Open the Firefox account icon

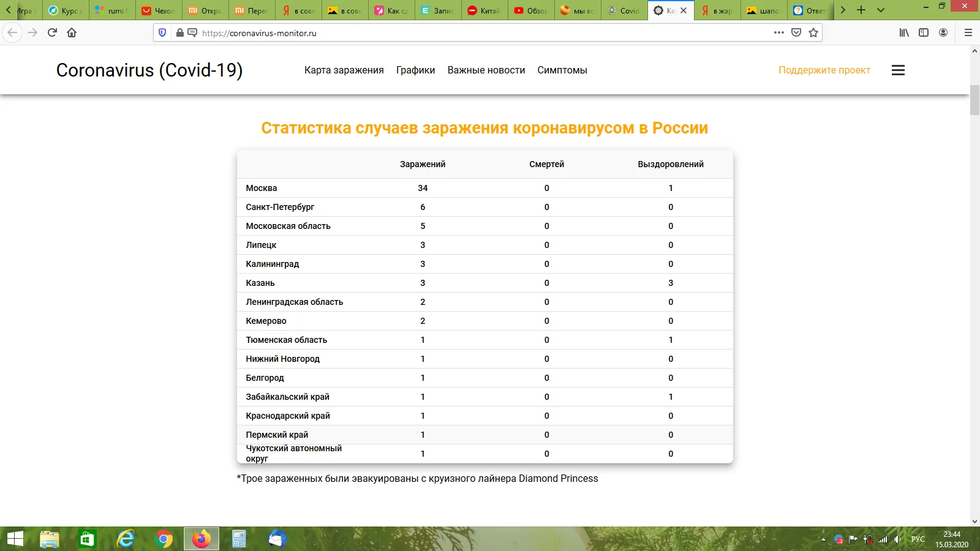[944, 33]
